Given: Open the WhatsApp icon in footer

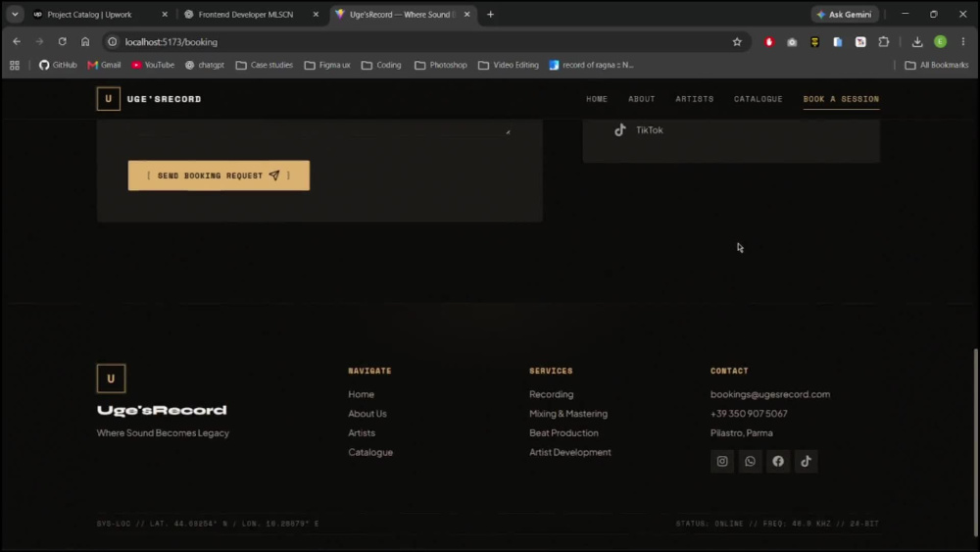Looking at the screenshot, I should (750, 462).
